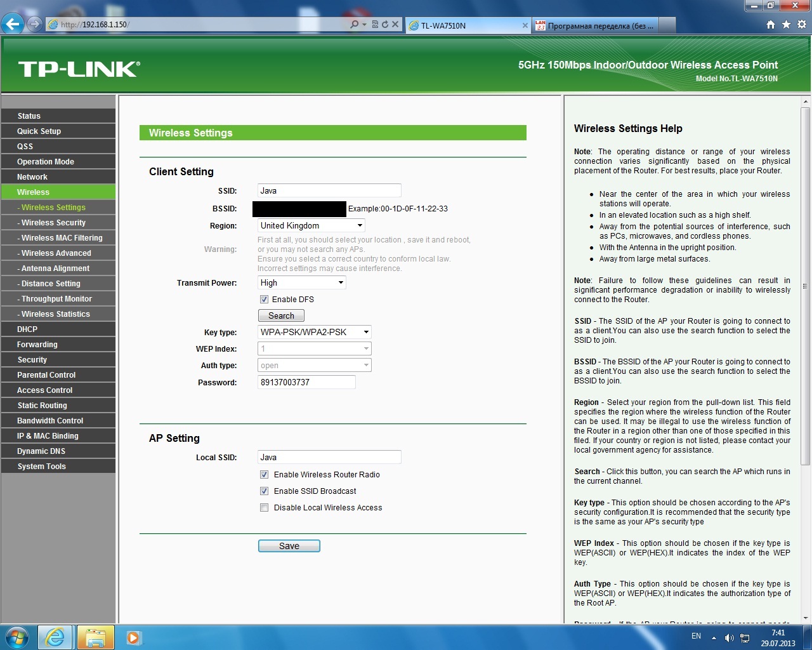
Task: Switch to the TL-WA7510N tab
Action: [468, 25]
